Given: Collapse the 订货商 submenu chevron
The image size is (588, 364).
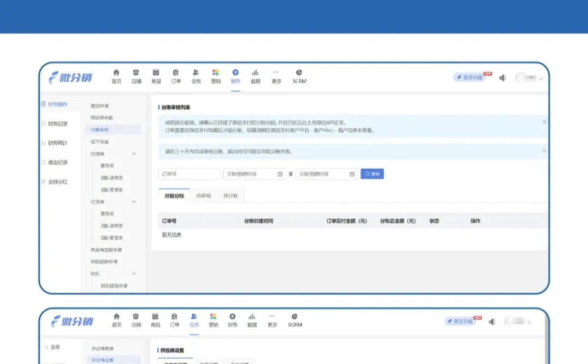Looking at the screenshot, I should point(134,202).
